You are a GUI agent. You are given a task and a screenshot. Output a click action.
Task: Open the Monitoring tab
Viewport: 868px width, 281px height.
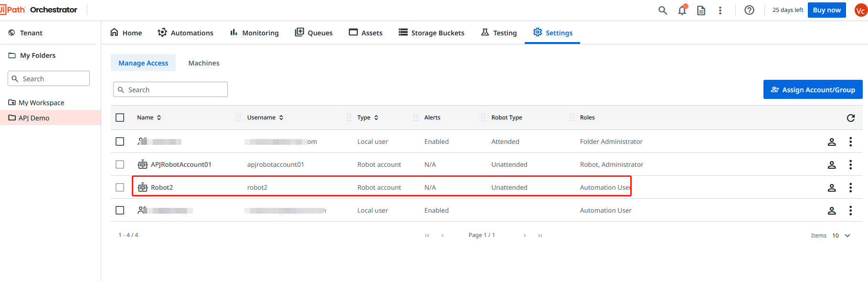[254, 32]
